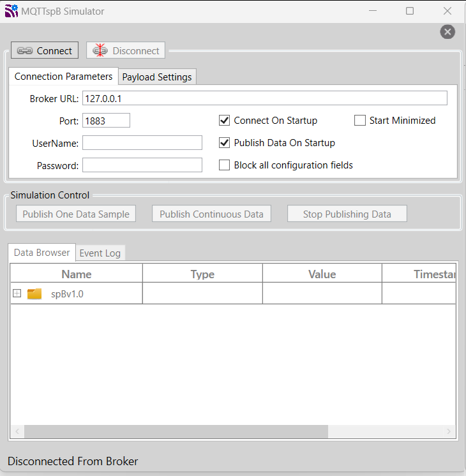The width and height of the screenshot is (466, 476).
Task: Click the Password text field
Action: (142, 165)
